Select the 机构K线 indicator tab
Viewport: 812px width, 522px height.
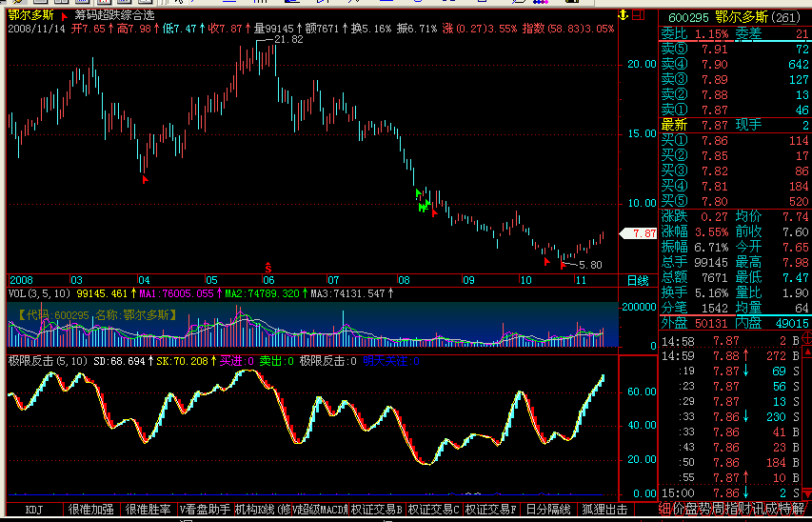pyautogui.click(x=263, y=509)
